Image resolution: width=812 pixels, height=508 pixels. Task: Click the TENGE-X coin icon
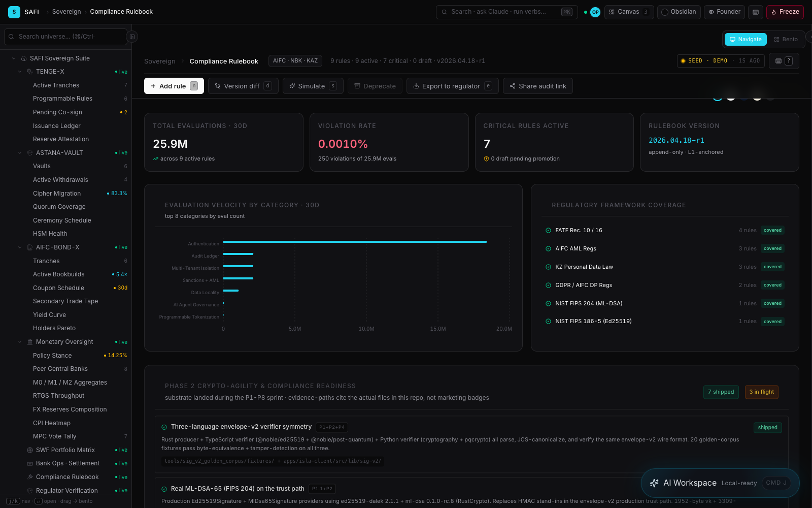point(29,72)
